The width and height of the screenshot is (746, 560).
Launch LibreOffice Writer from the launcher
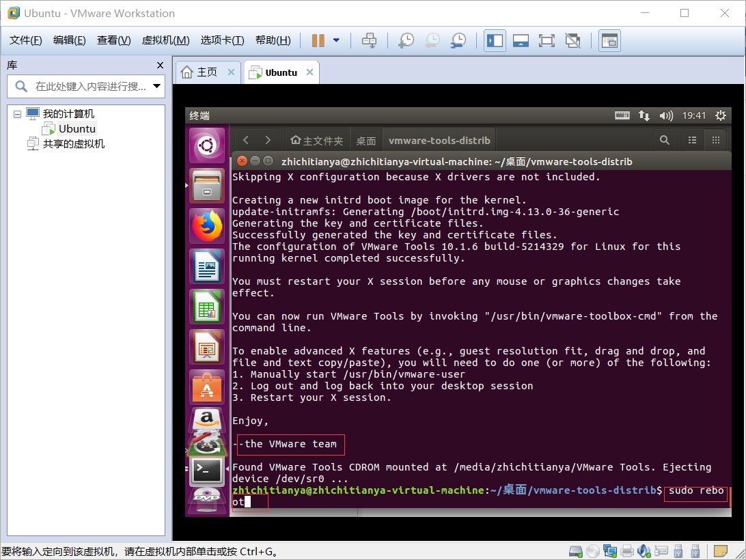[x=207, y=266]
